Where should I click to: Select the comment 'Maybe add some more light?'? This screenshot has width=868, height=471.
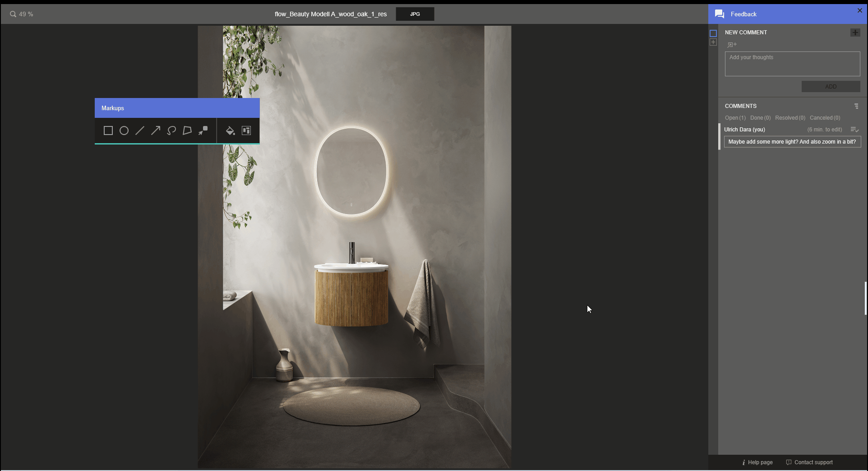[792, 142]
